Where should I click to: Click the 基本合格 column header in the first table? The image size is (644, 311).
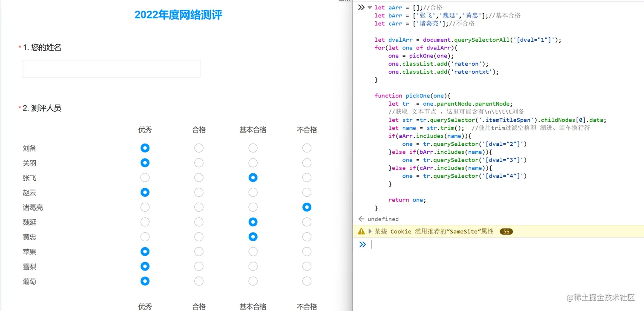[x=253, y=130]
